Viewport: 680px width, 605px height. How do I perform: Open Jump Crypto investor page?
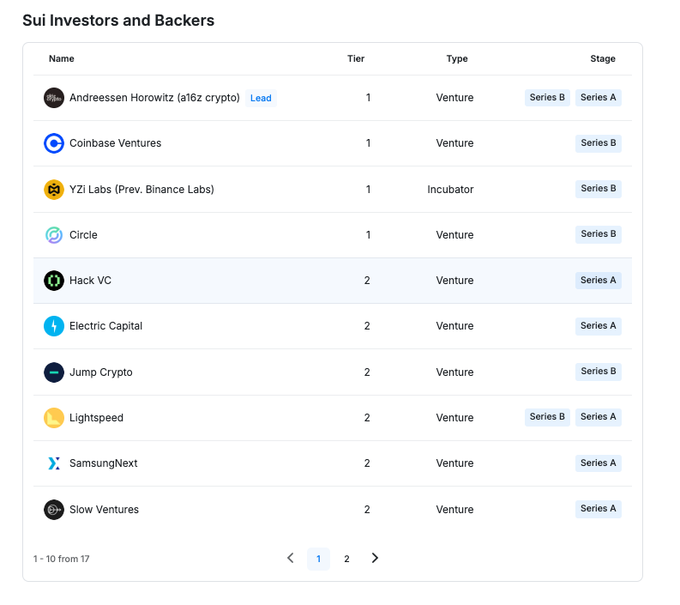coord(101,372)
